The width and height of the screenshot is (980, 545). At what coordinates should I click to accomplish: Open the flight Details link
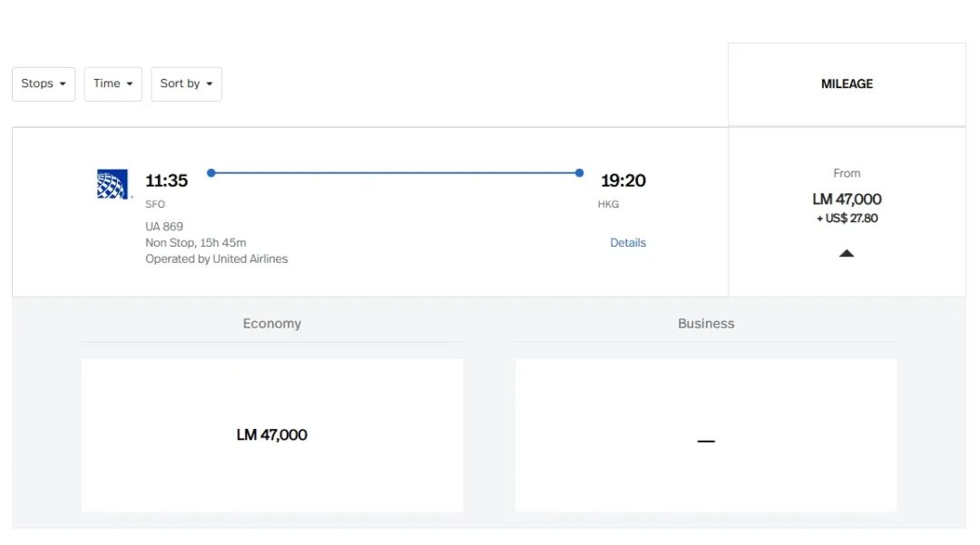[628, 243]
